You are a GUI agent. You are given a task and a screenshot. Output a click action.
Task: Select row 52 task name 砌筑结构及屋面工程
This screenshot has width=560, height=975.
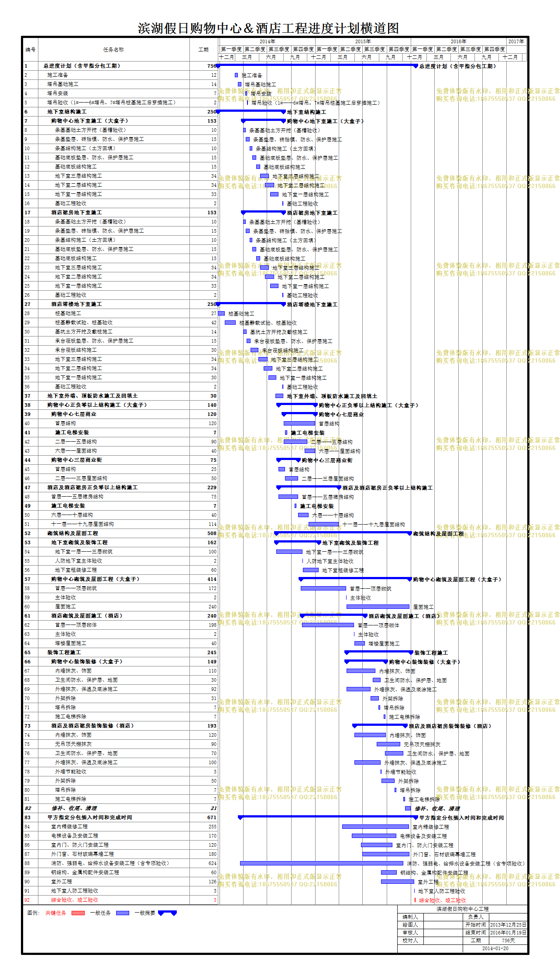(x=72, y=533)
